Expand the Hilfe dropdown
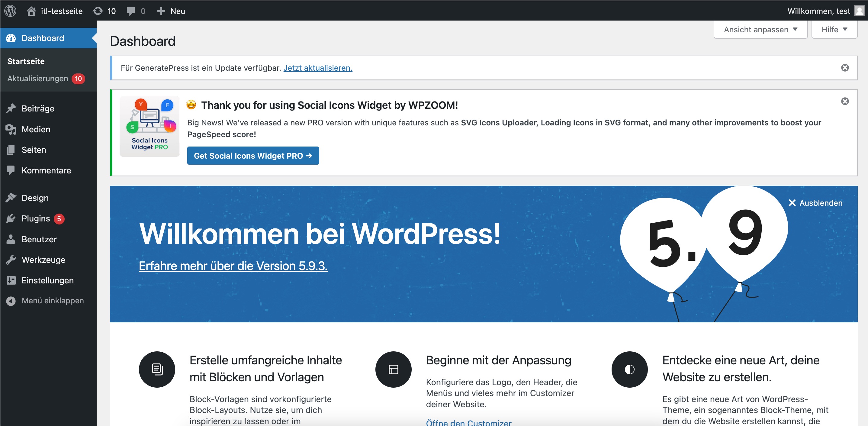Viewport: 868px width, 426px height. [834, 30]
